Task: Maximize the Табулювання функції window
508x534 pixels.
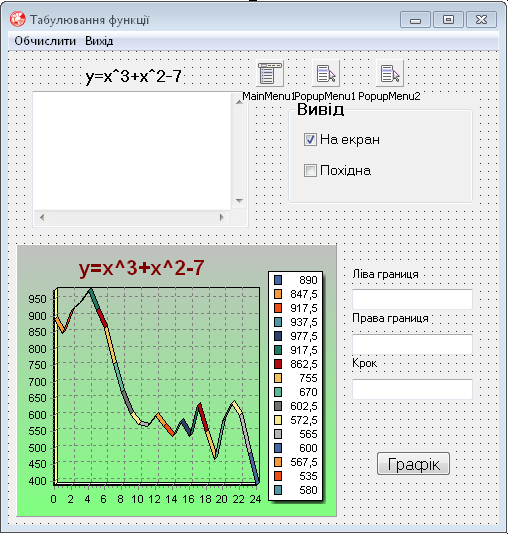Action: tap(448, 20)
